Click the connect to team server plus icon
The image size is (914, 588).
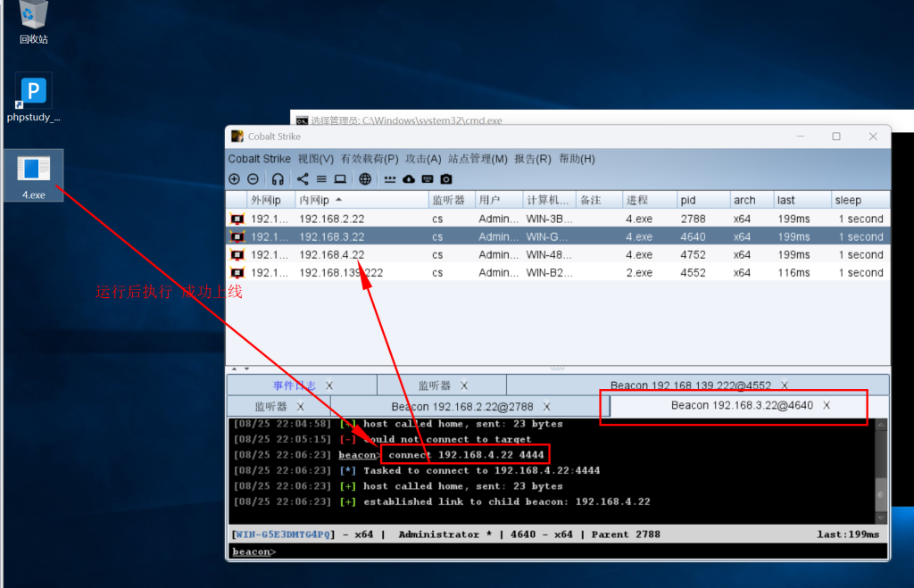coord(235,179)
